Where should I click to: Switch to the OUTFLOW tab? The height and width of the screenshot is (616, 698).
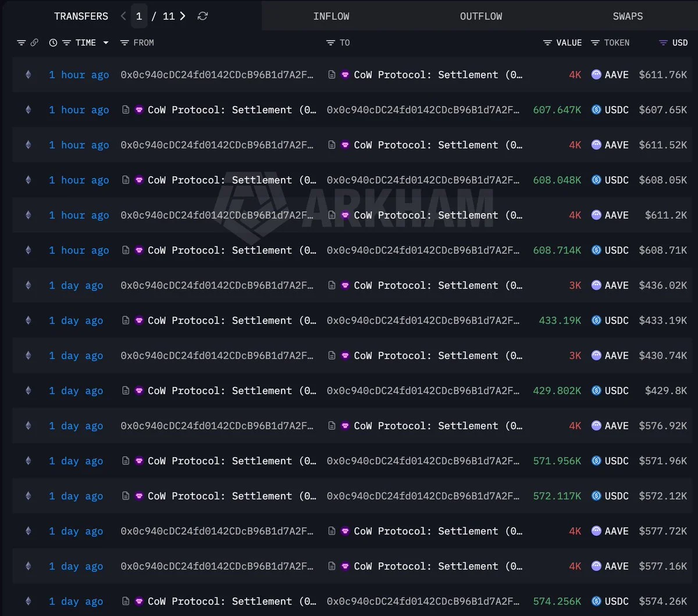click(x=481, y=16)
